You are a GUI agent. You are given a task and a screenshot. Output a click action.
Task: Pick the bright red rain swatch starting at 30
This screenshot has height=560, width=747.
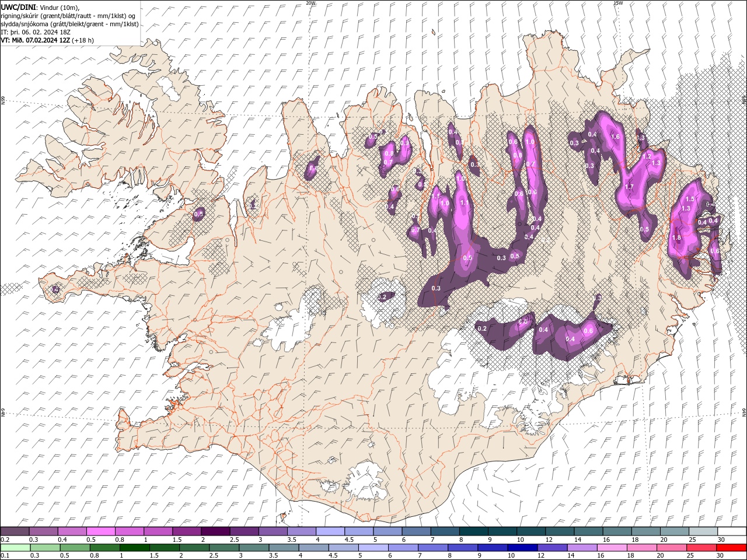point(731,548)
